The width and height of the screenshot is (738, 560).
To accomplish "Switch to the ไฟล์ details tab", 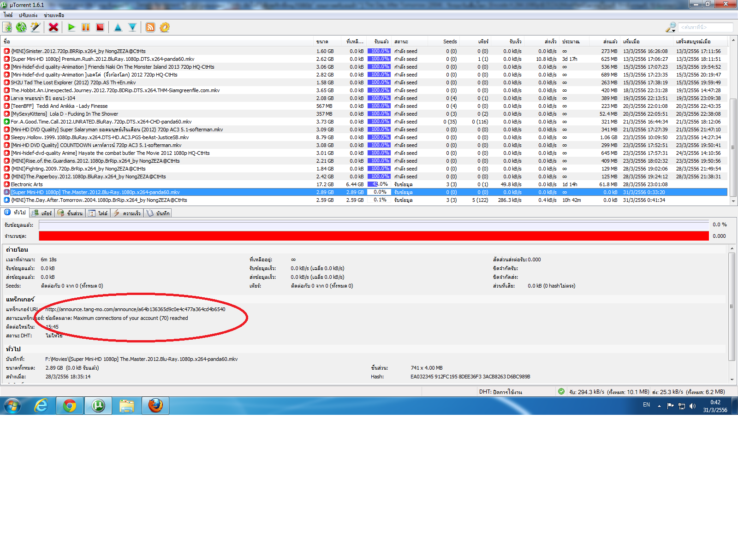I will [x=98, y=213].
